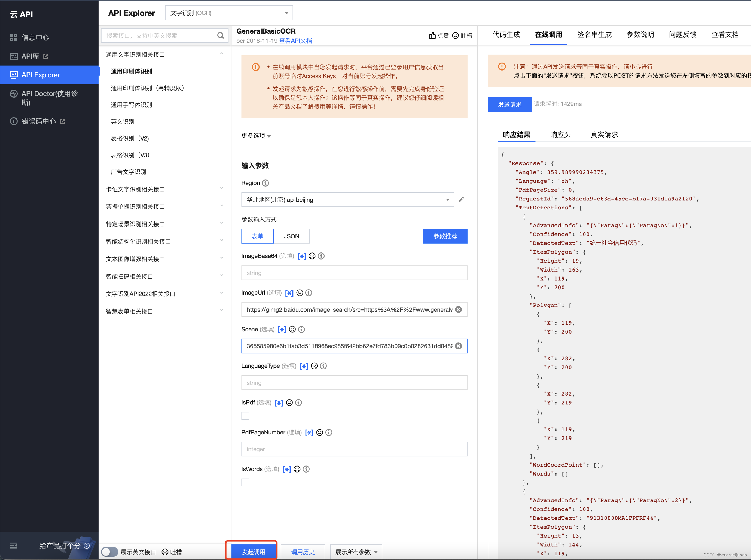Click ImageBase64 feedback sad-face icon
The height and width of the screenshot is (560, 751).
pyautogui.click(x=312, y=256)
